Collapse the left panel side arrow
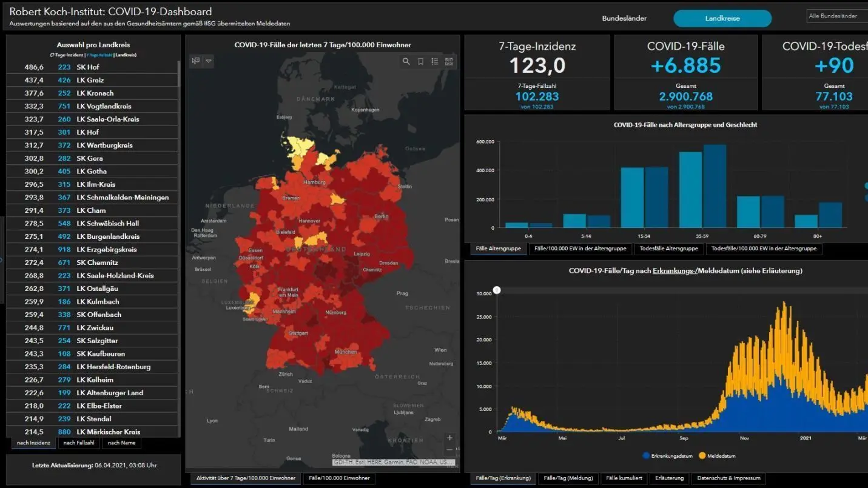Image resolution: width=868 pixels, height=488 pixels. (x=2, y=260)
